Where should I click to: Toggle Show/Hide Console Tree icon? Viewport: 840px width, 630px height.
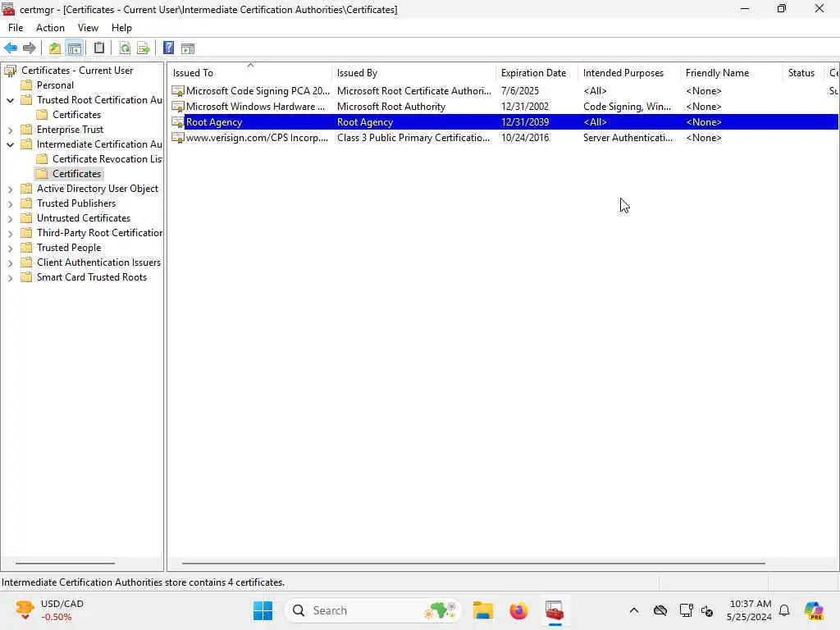[75, 48]
